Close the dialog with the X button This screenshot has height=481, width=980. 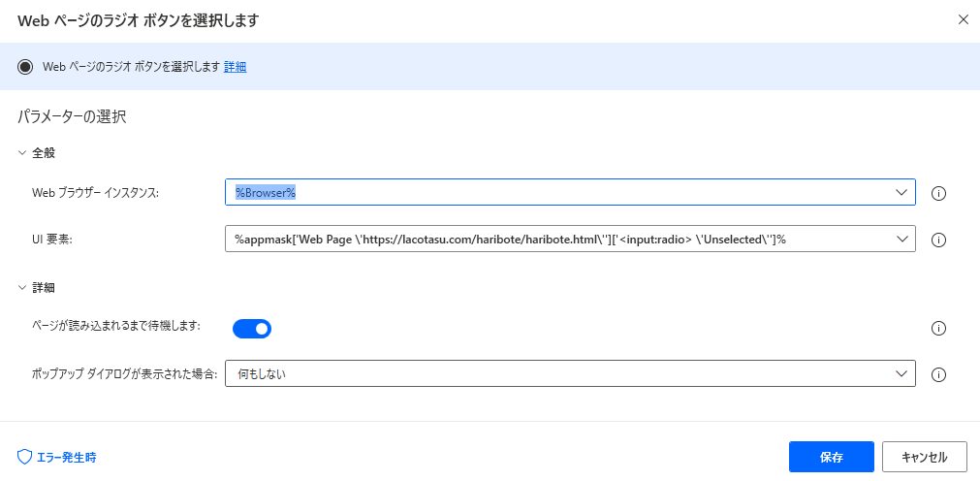(962, 19)
